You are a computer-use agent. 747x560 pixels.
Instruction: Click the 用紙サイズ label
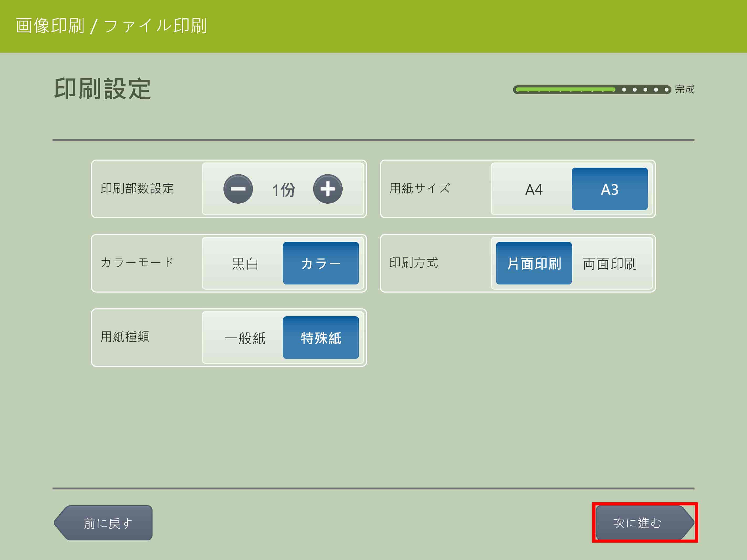[x=420, y=188]
